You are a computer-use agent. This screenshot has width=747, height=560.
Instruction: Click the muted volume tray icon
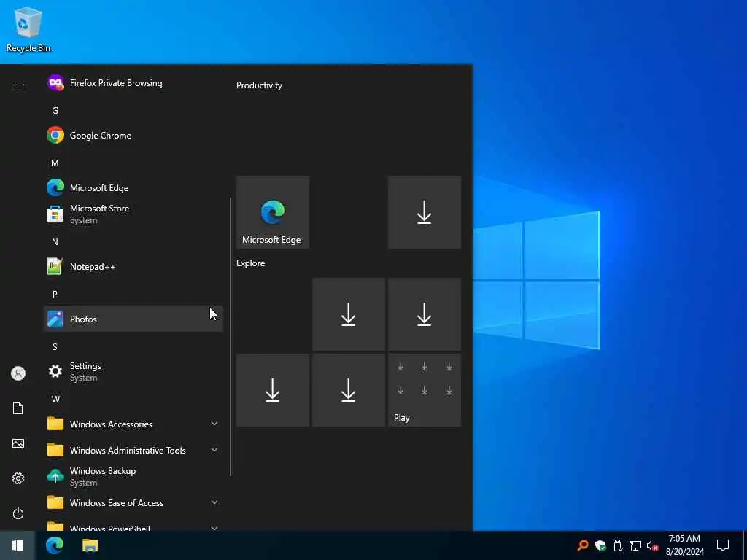tap(652, 545)
